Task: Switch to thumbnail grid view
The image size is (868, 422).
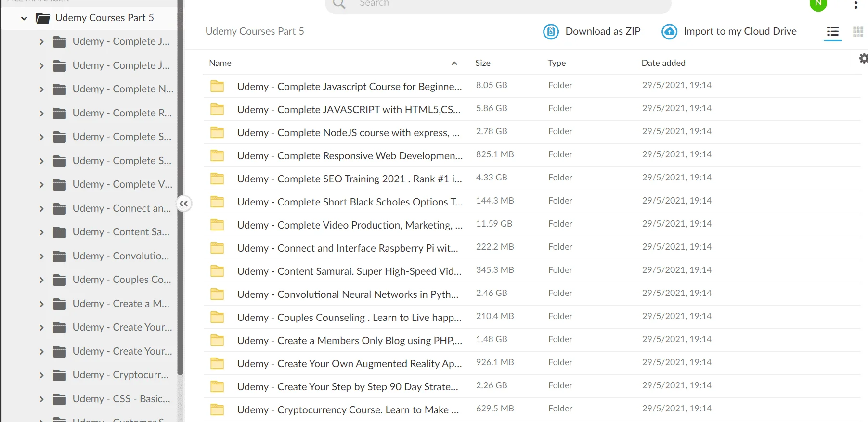Action: tap(858, 32)
